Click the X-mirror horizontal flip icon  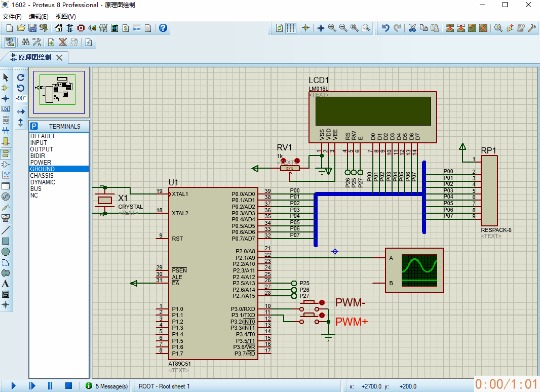coord(21,111)
